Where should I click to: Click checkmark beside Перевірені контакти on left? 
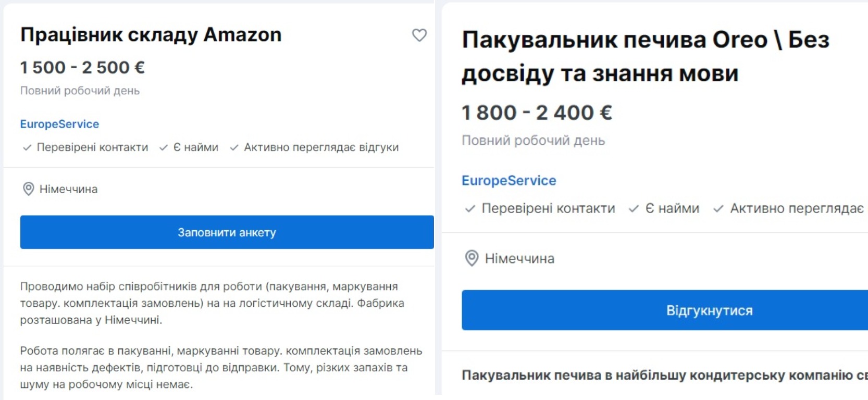(x=26, y=147)
